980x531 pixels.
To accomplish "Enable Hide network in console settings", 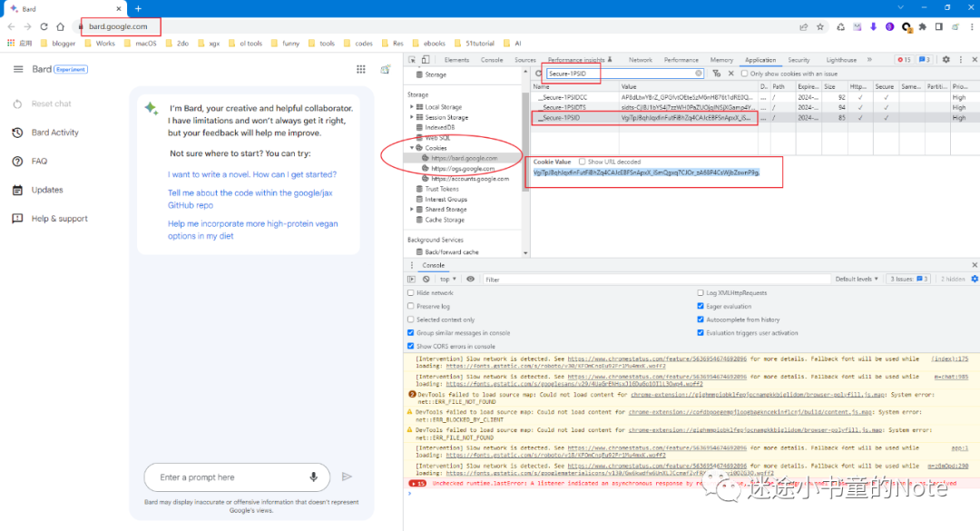I will pos(411,292).
